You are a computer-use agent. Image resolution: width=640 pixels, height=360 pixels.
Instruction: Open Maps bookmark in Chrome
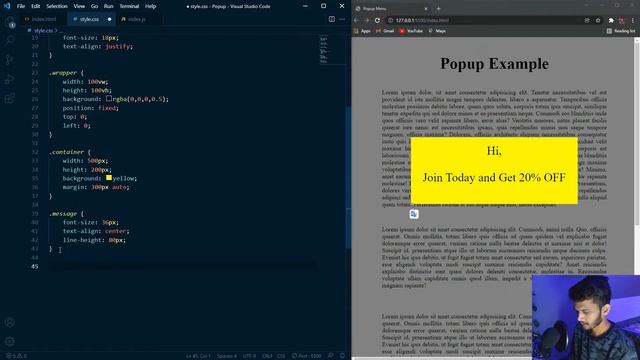pos(437,31)
